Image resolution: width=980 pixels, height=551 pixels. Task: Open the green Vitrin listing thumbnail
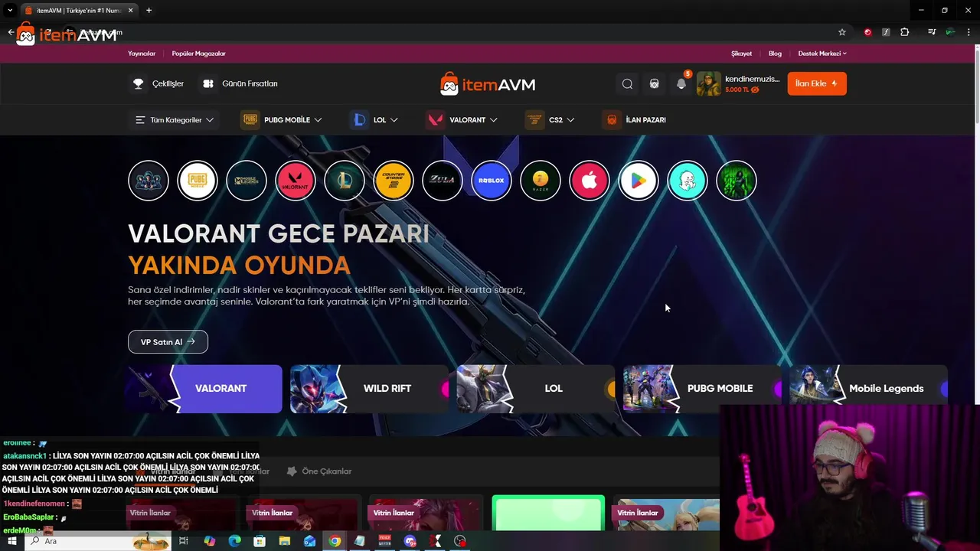[548, 513]
